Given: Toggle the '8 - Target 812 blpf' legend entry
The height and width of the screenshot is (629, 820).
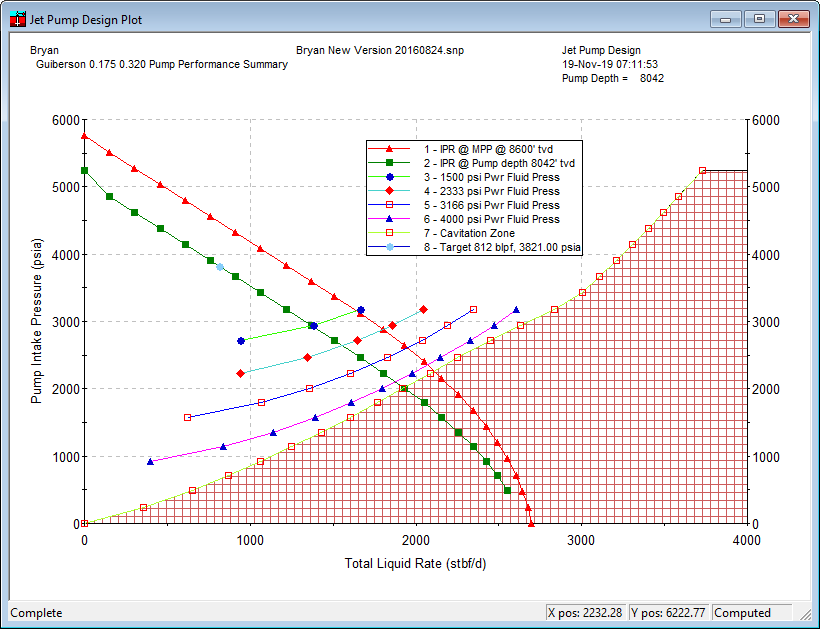Looking at the screenshot, I should click(500, 246).
